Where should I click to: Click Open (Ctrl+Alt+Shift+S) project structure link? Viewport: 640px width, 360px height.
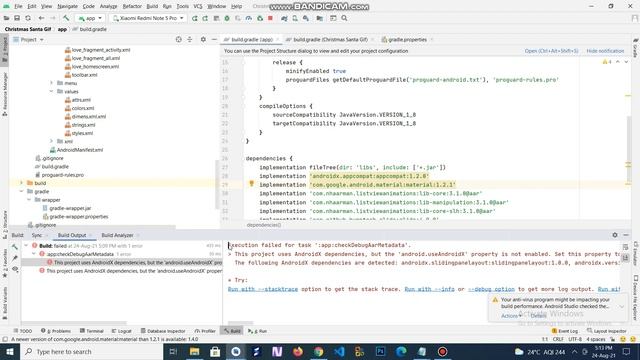[x=551, y=51]
